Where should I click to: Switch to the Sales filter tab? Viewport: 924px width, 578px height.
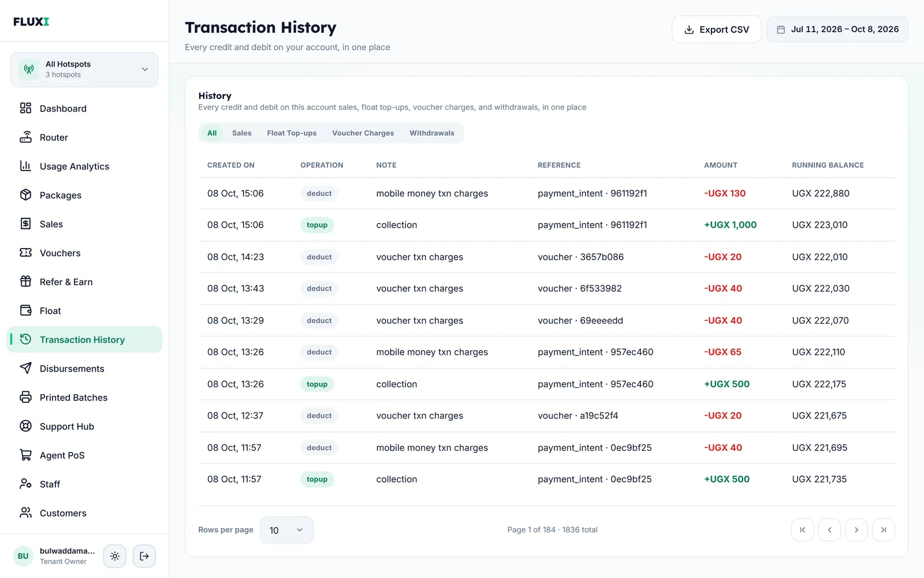(x=242, y=133)
